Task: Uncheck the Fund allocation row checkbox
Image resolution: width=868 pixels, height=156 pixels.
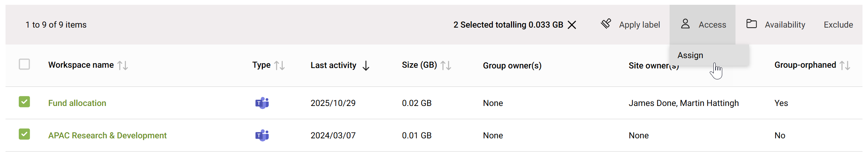Action: (x=24, y=102)
